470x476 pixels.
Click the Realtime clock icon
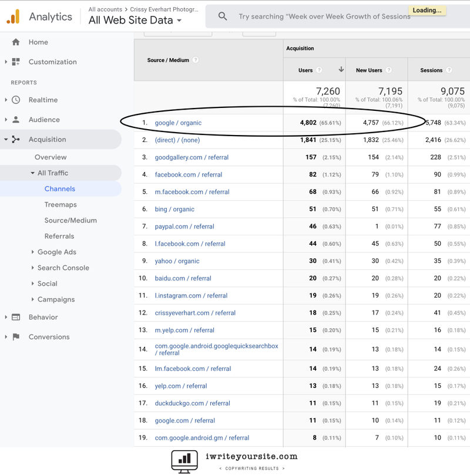tap(16, 100)
